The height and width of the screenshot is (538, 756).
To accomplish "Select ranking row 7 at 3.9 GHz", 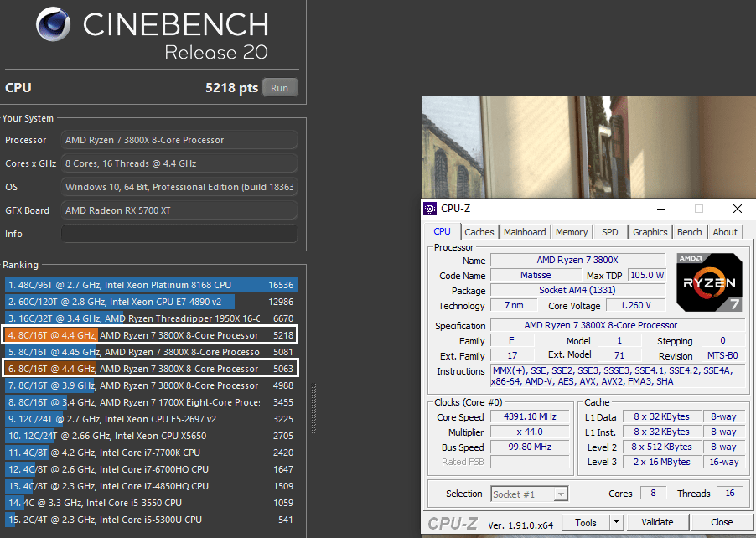I will (151, 385).
